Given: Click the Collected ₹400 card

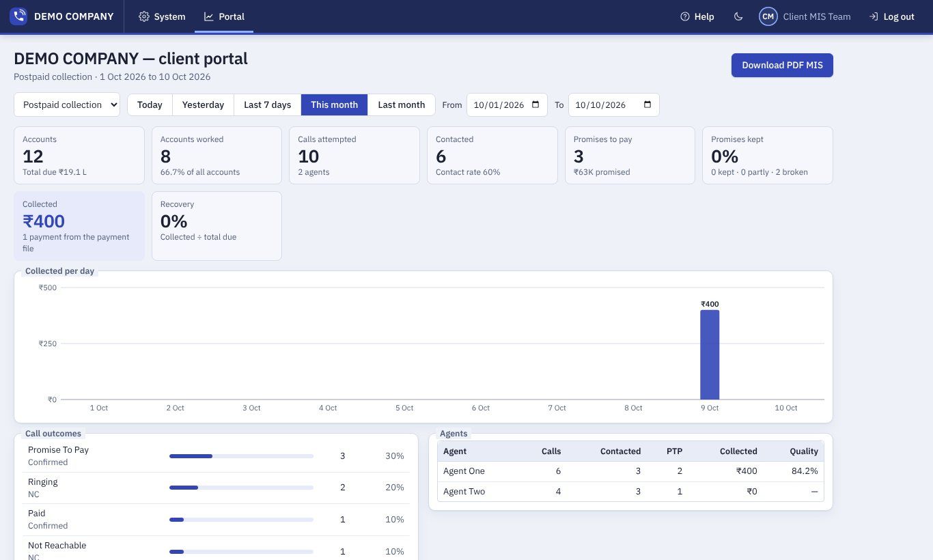Looking at the screenshot, I should point(79,226).
